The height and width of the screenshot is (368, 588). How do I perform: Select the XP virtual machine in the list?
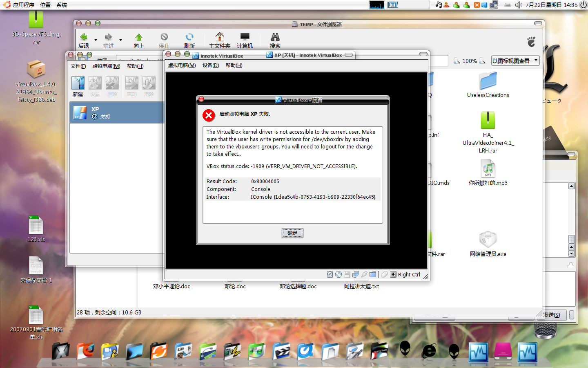click(117, 113)
